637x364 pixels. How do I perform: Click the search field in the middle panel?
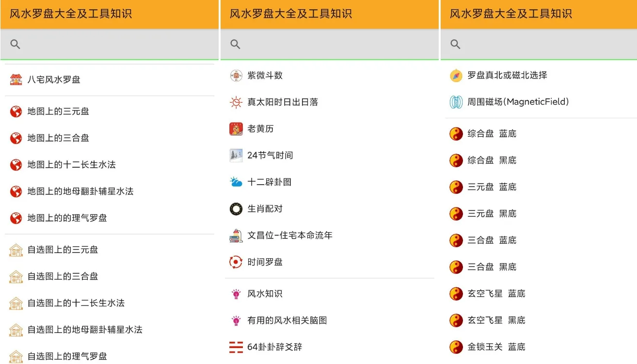[x=334, y=45]
